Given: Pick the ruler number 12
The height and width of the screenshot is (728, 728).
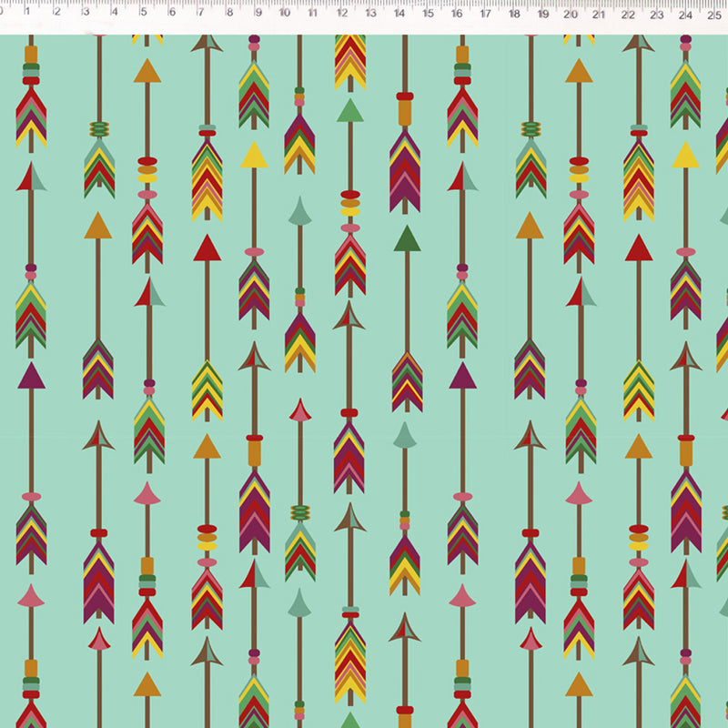Looking at the screenshot, I should coord(342,13).
